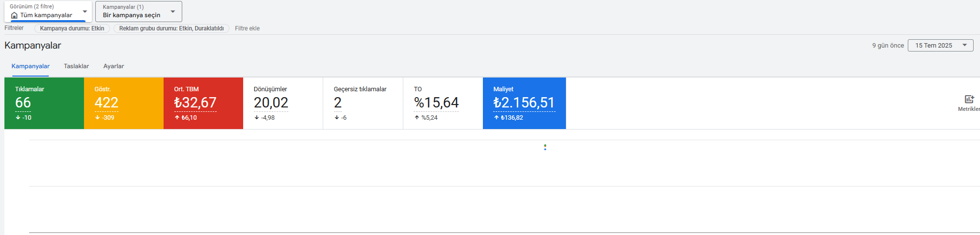Open the 15 Tem 2025 date picker

pos(940,45)
